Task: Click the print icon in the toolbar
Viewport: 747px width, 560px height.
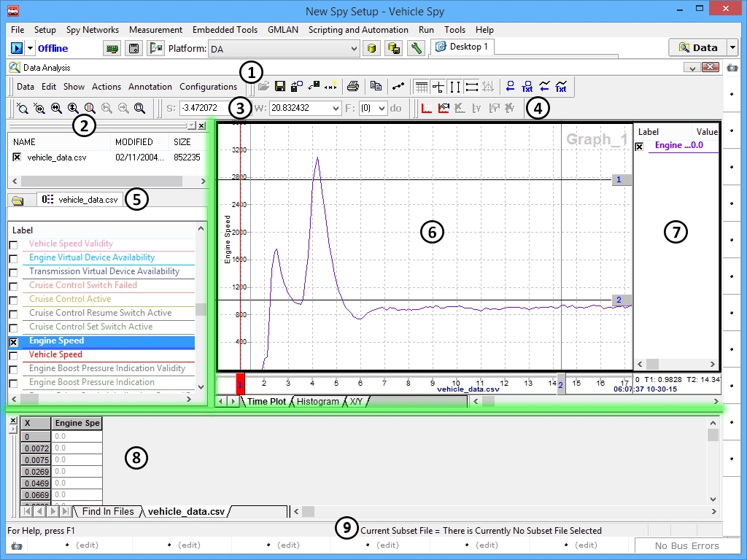Action: point(353,86)
